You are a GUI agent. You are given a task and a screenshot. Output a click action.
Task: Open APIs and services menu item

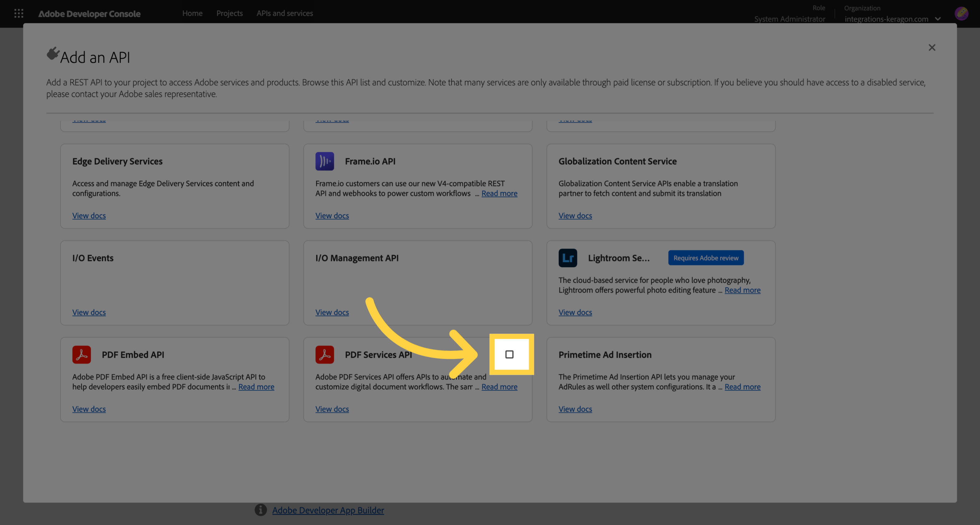coord(285,13)
